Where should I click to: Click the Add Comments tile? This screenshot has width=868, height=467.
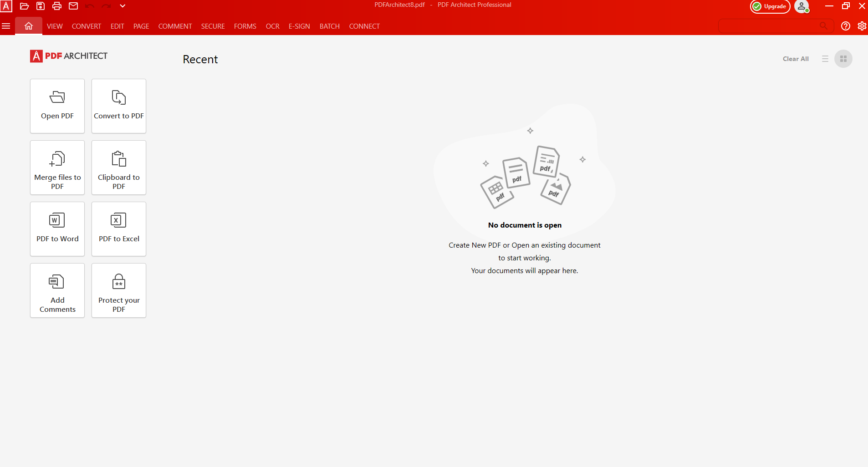click(57, 290)
